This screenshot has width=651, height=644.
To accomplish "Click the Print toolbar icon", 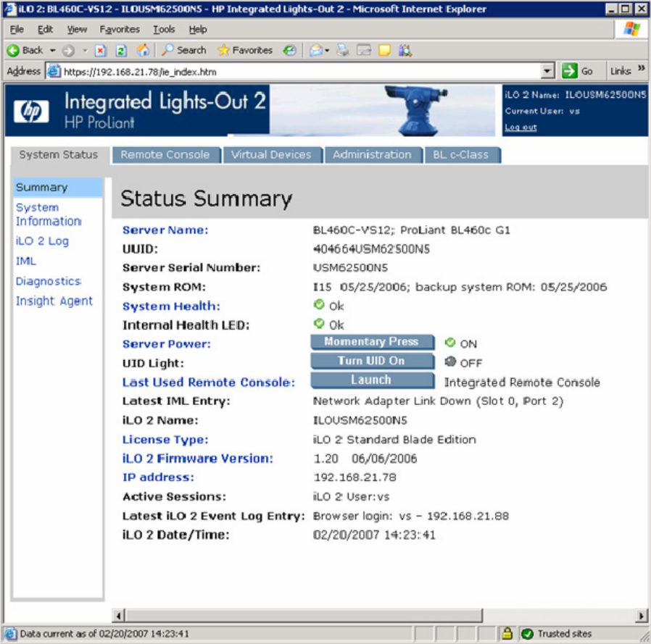I will 343,51.
